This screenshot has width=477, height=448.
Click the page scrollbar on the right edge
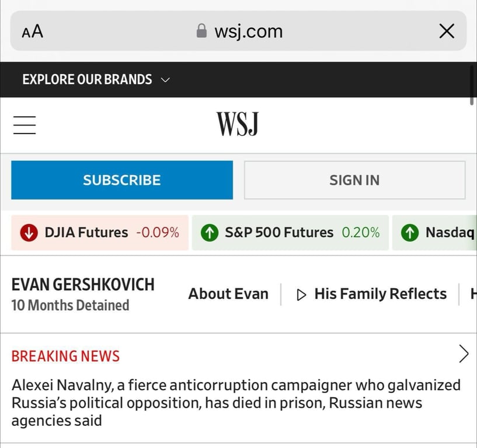pyautogui.click(x=472, y=85)
